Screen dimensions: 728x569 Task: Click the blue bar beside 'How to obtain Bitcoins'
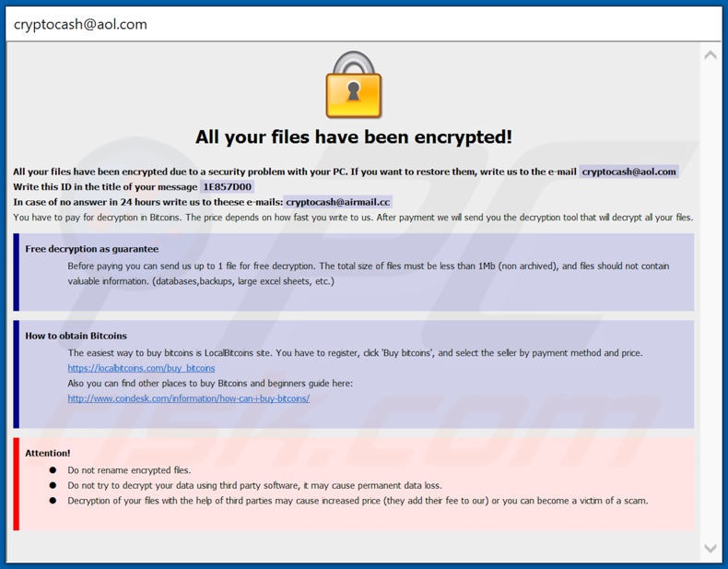pyautogui.click(x=17, y=374)
